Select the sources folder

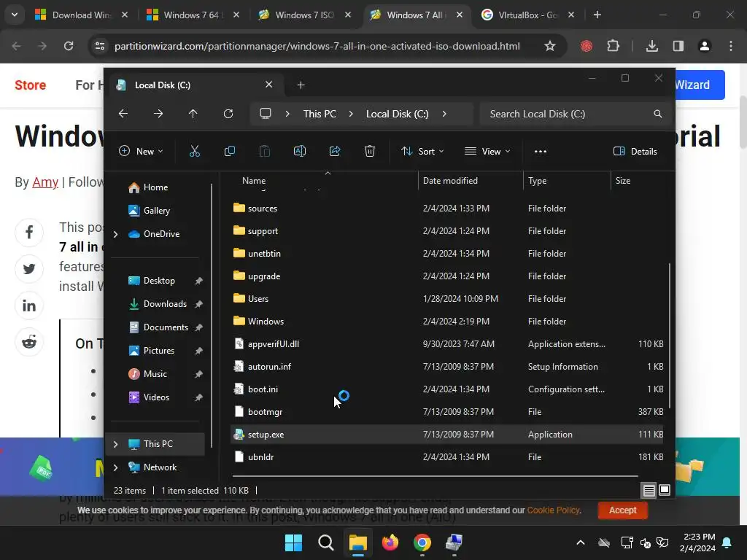coord(446,208)
